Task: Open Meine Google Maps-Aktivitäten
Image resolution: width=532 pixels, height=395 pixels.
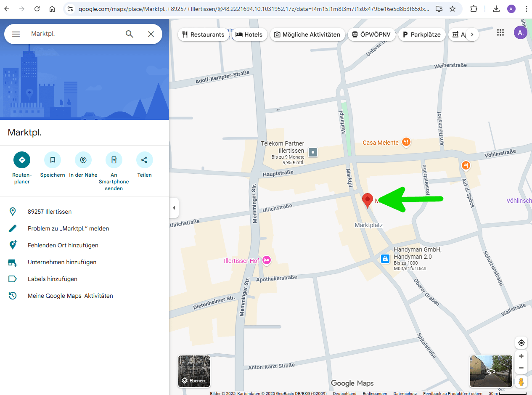Action: click(70, 296)
